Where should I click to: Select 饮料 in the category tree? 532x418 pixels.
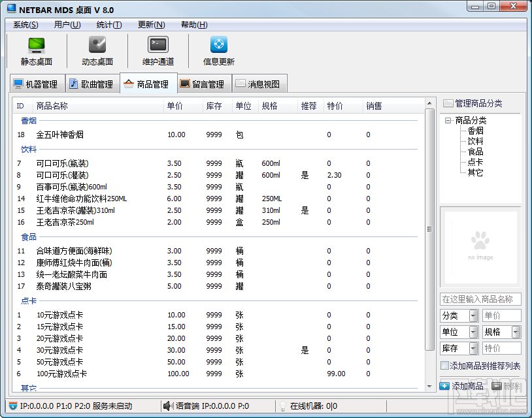(475, 141)
